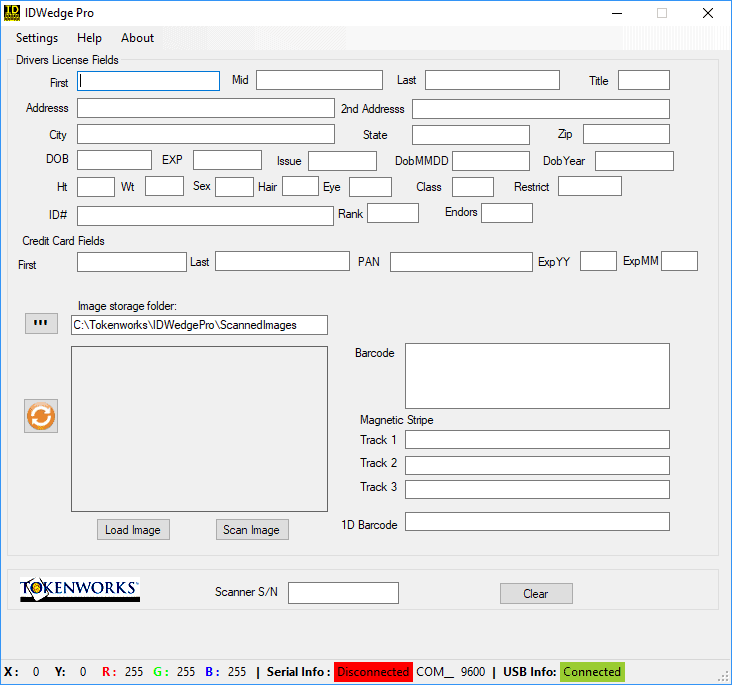Click the Endors input field
The width and height of the screenshot is (732, 685).
pos(507,213)
